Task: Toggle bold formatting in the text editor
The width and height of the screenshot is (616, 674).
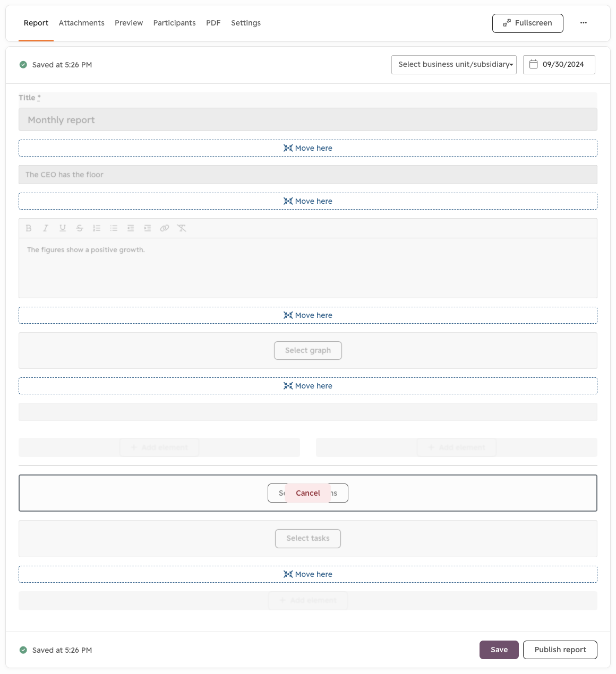Action: click(x=29, y=228)
